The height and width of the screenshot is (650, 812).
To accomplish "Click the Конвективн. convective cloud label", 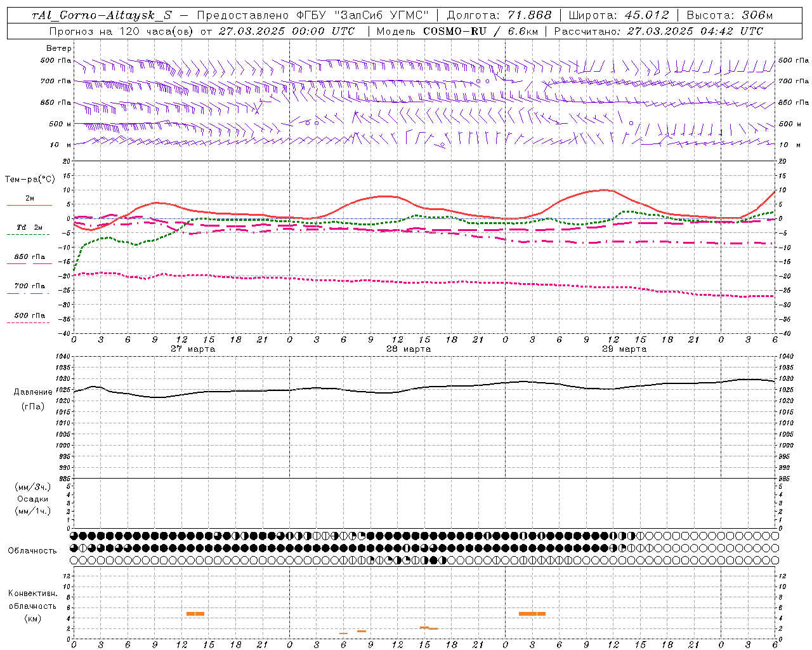I will [x=32, y=594].
